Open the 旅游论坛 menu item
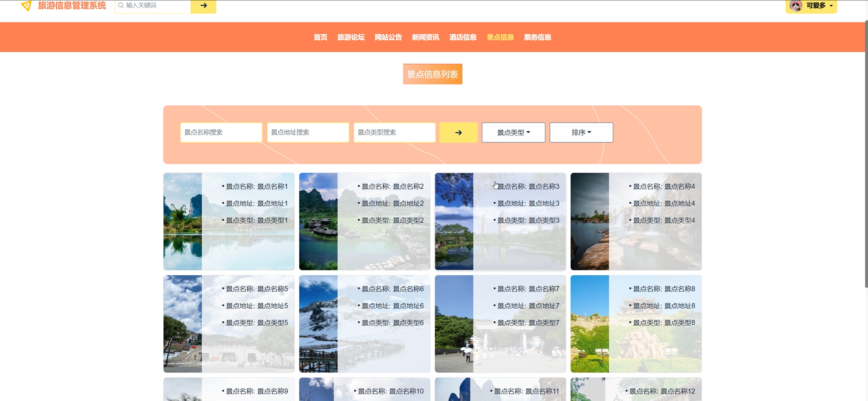The width and height of the screenshot is (868, 401). [351, 37]
